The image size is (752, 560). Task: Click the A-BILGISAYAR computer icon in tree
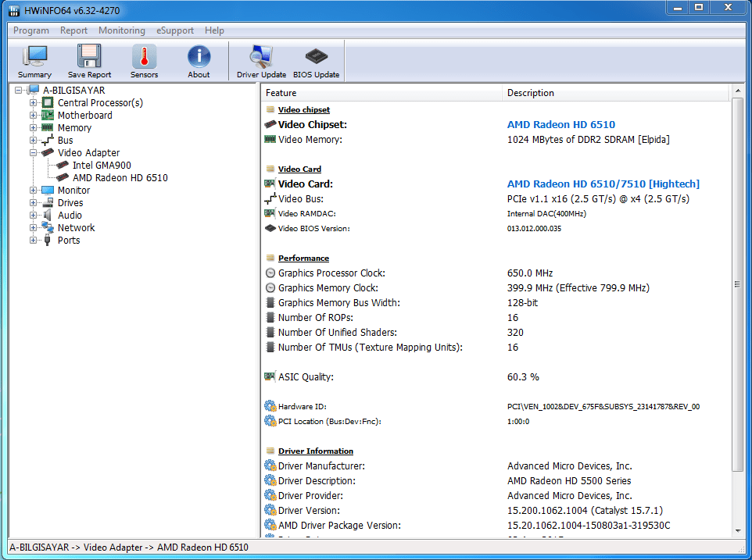[34, 90]
